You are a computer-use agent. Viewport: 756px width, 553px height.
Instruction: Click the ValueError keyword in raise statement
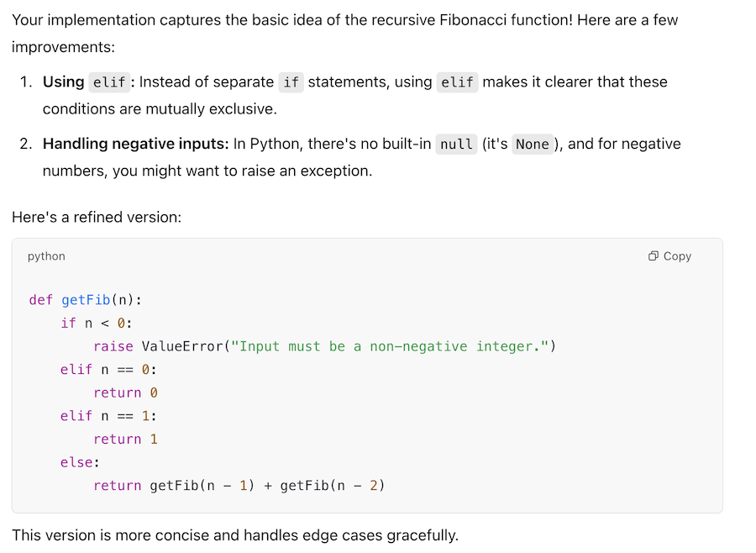click(181, 346)
